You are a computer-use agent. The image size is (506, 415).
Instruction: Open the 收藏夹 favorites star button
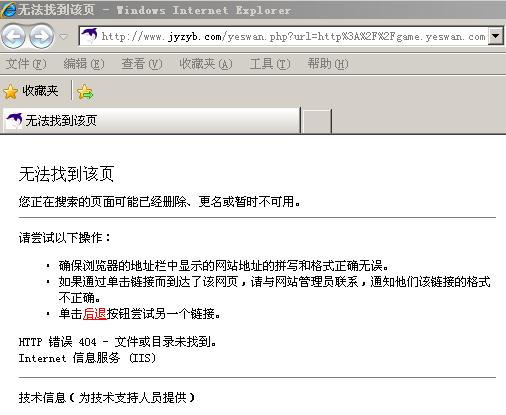click(11, 92)
